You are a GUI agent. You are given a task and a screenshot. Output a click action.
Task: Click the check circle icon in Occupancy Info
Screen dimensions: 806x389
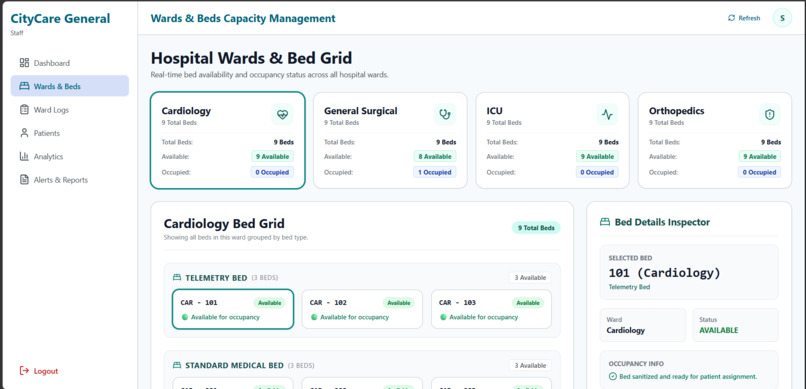click(612, 377)
